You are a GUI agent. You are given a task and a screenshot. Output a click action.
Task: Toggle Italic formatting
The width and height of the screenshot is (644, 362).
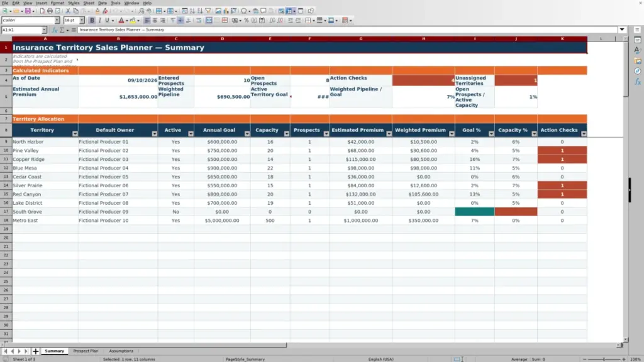point(99,21)
